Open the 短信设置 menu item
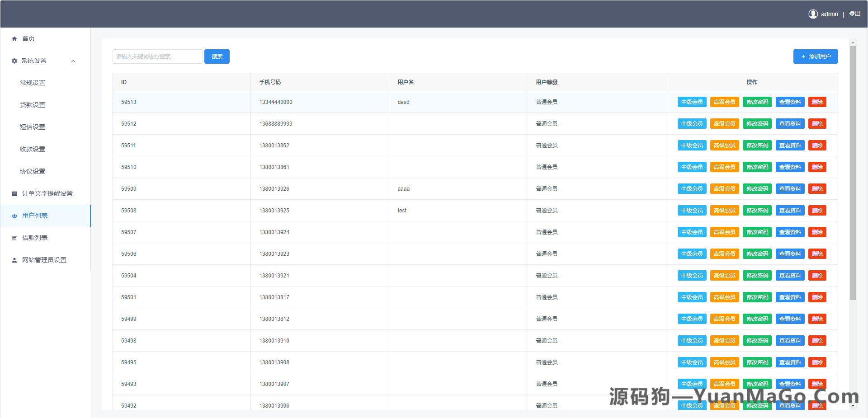868x418 pixels. 32,127
